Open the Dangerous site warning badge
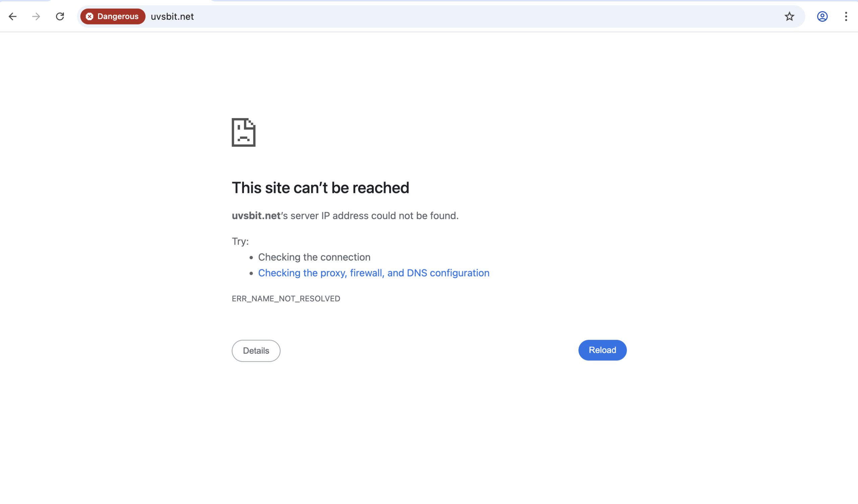The height and width of the screenshot is (504, 858). (x=113, y=16)
